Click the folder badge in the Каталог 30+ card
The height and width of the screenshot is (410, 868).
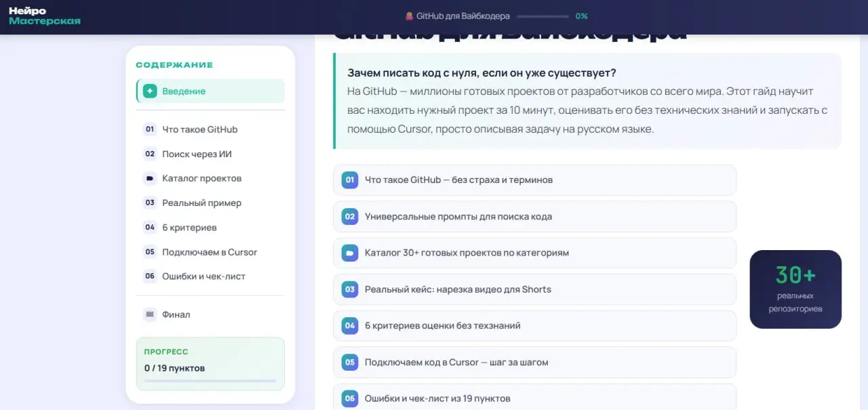click(350, 253)
